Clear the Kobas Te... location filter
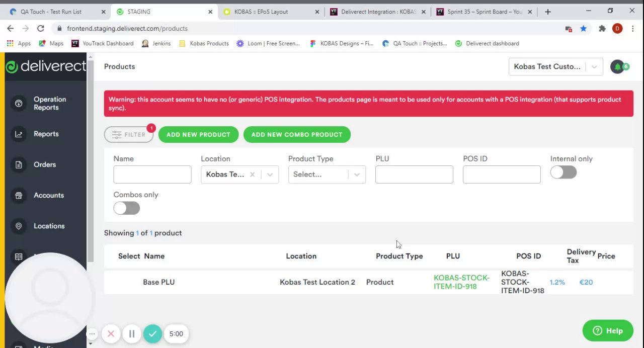644x348 pixels. [252, 175]
